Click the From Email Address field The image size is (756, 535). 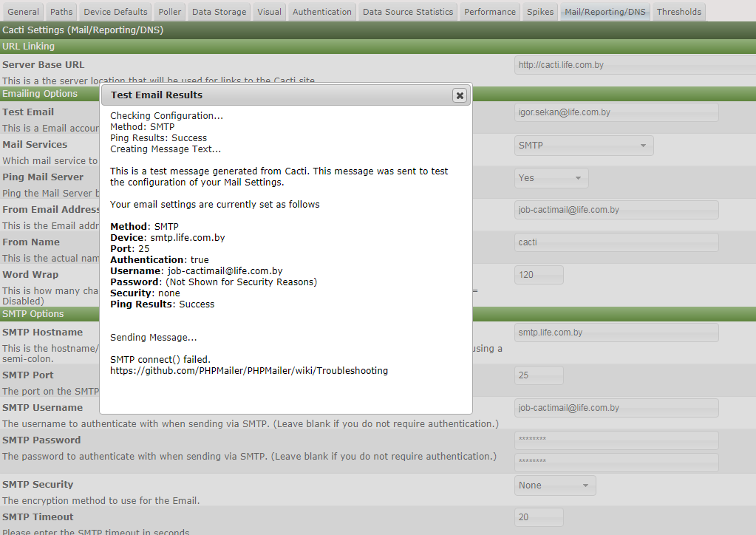pyautogui.click(x=616, y=210)
